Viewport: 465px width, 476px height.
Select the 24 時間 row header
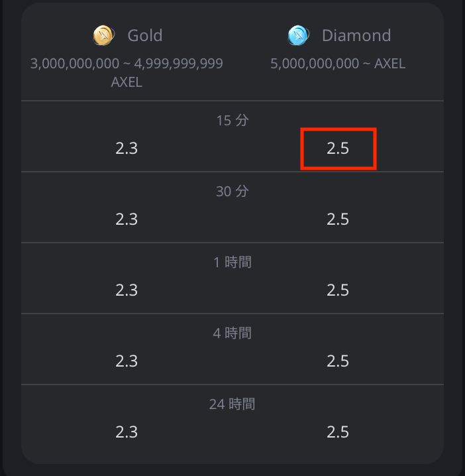click(232, 404)
